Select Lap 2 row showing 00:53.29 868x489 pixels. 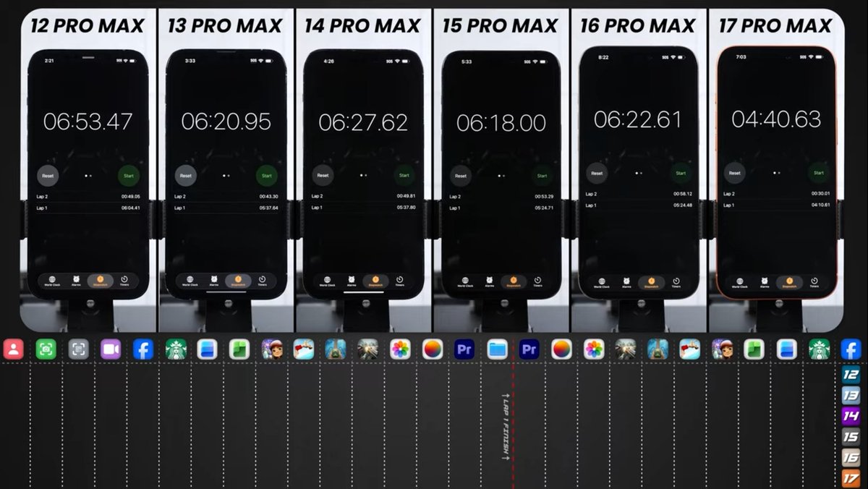(x=501, y=196)
